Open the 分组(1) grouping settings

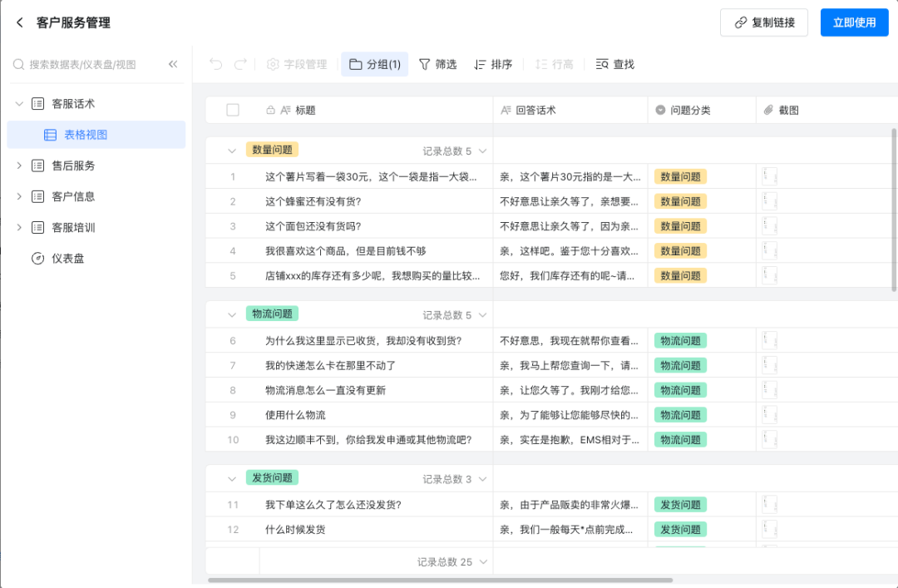coord(374,64)
